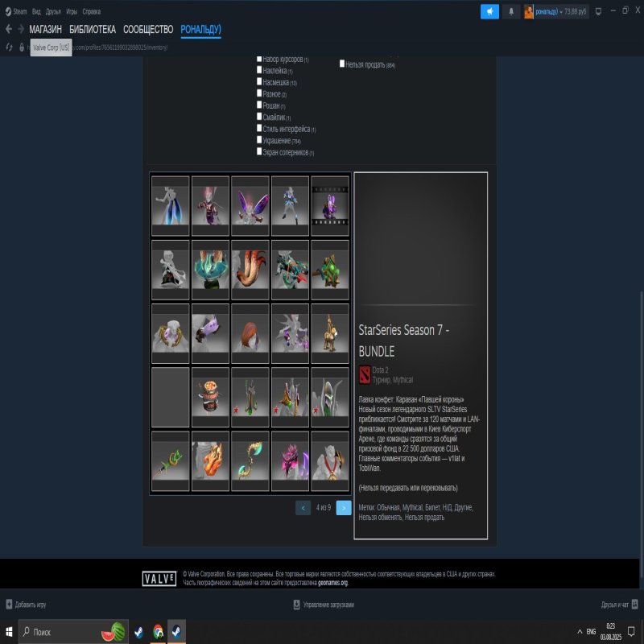Click the notifications bell in Steam header

tap(511, 10)
